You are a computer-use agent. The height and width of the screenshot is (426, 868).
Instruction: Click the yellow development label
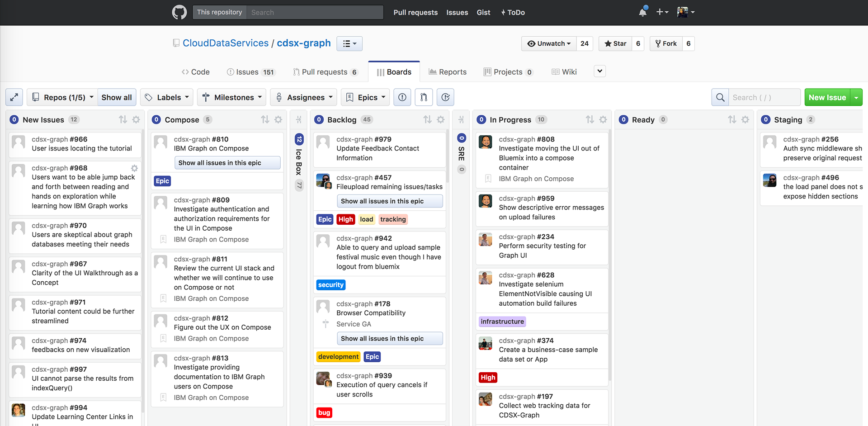(x=338, y=357)
